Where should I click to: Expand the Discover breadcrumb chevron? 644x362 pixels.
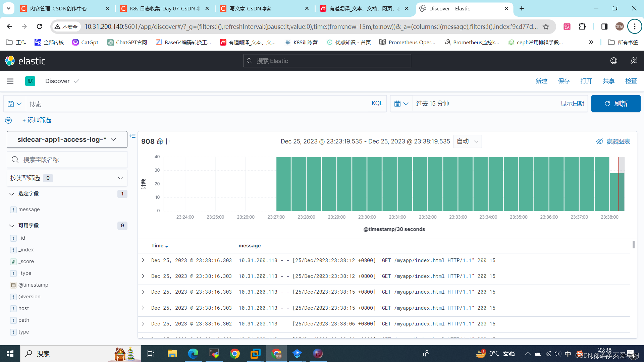click(76, 81)
